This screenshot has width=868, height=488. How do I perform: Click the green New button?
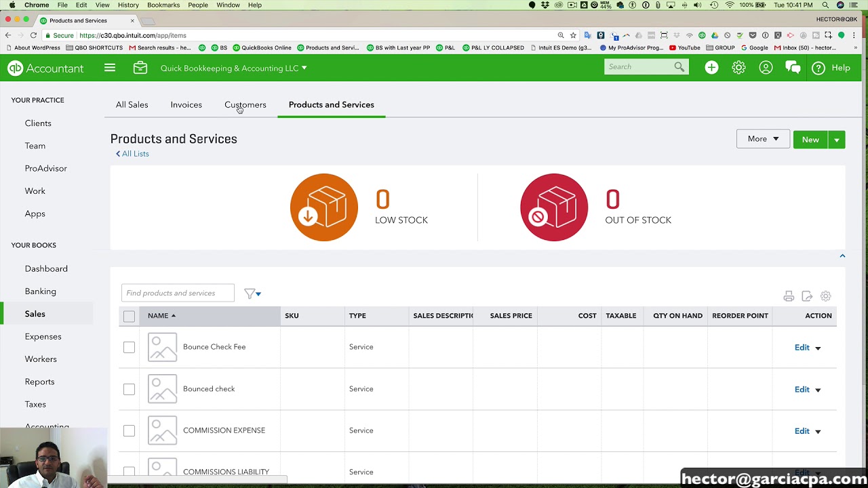point(810,140)
